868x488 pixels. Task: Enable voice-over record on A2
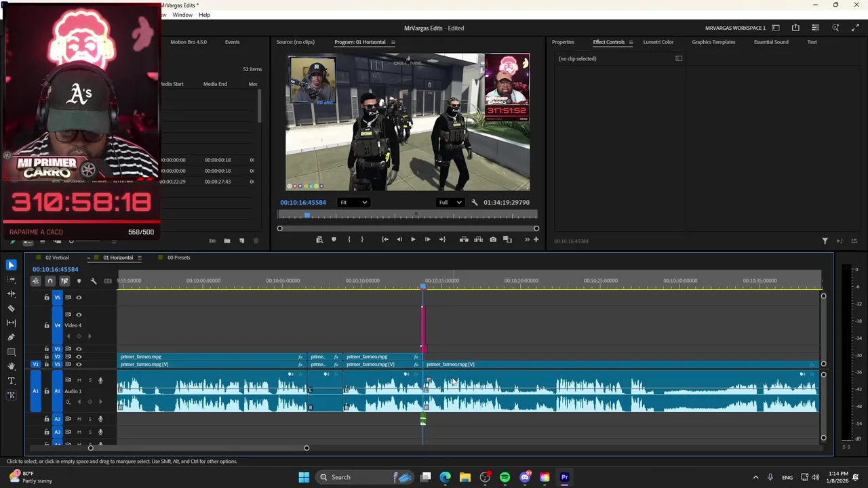click(x=100, y=419)
